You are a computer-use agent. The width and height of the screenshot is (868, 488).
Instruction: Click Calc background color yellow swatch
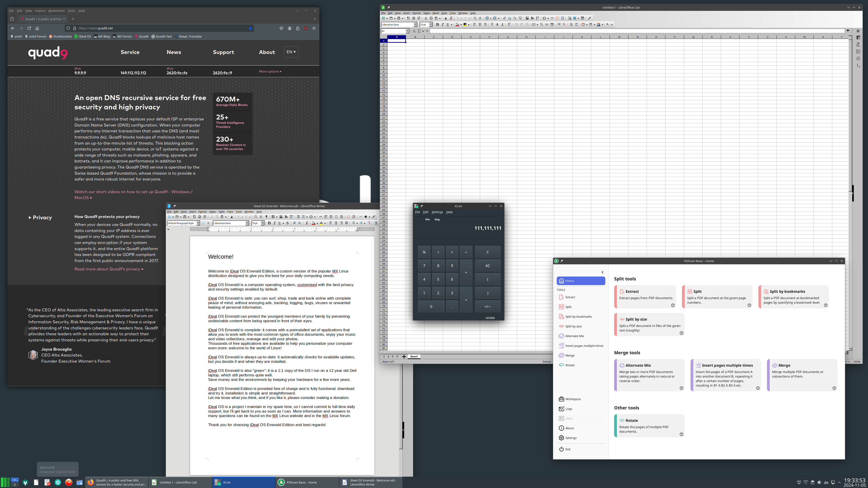click(x=465, y=25)
